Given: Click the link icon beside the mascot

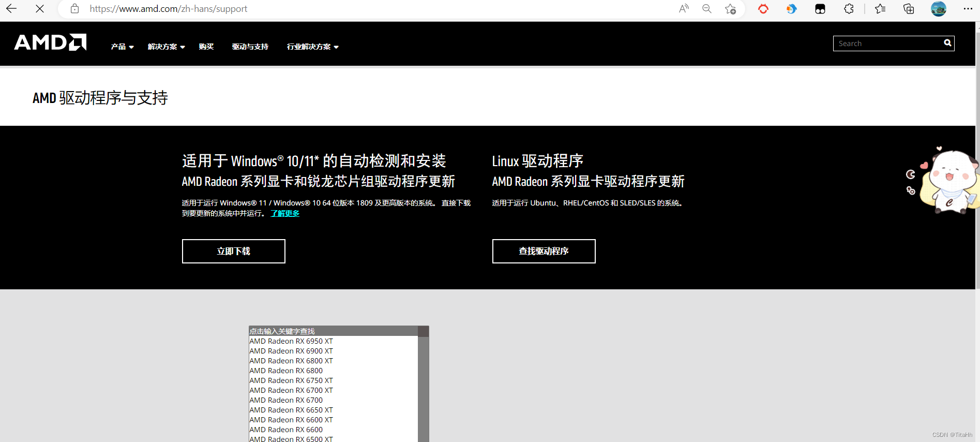Looking at the screenshot, I should point(911,190).
